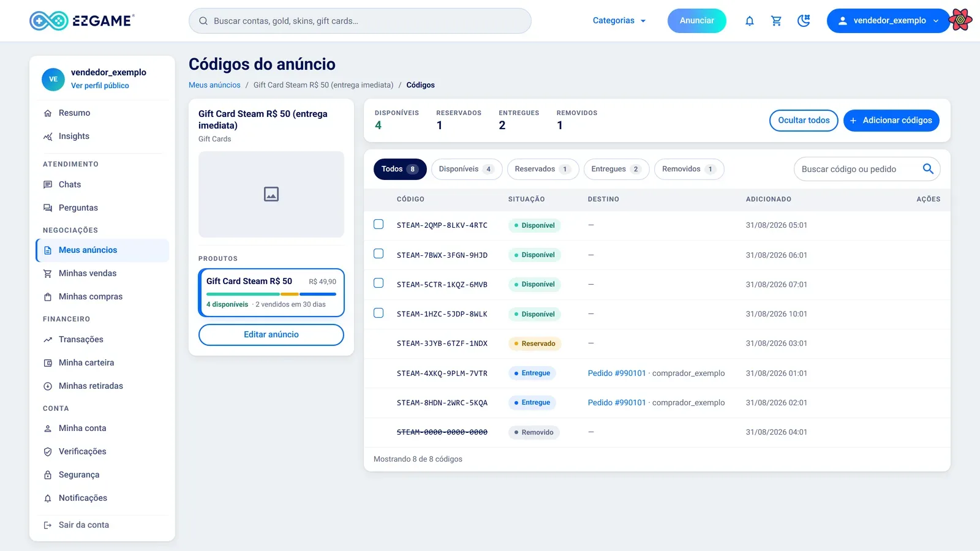Click struck-through code STEAM-0000-0000-0000
980x551 pixels.
click(x=442, y=432)
